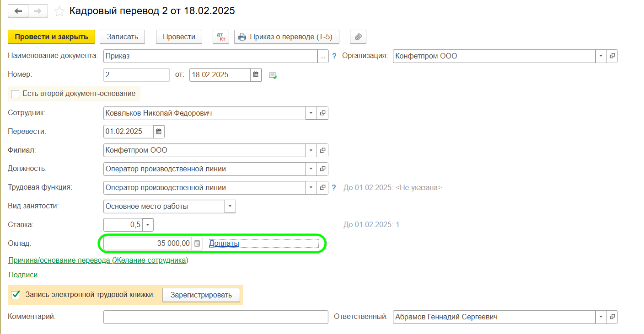
Task: Click the Номер input field
Action: point(137,75)
